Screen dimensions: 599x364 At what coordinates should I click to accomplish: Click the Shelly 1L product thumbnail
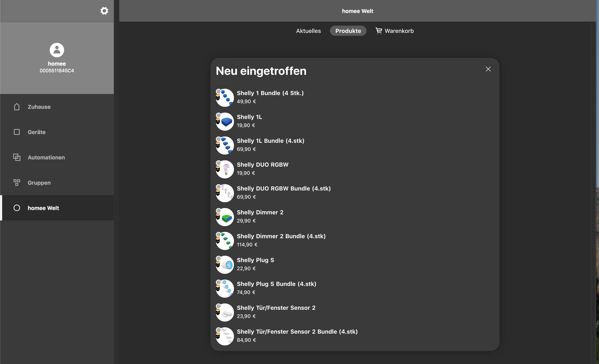pyautogui.click(x=225, y=122)
